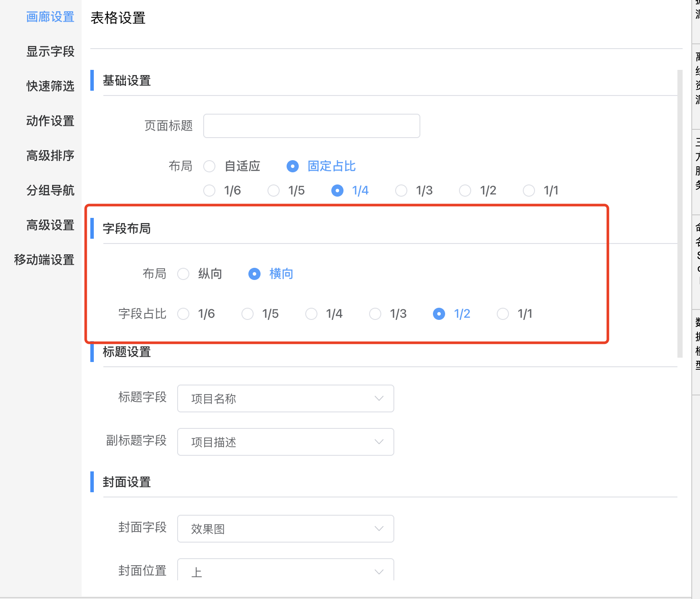This screenshot has width=700, height=599.
Task: Expand 封面字段 dropdown showing 效果图
Action: pyautogui.click(x=285, y=529)
